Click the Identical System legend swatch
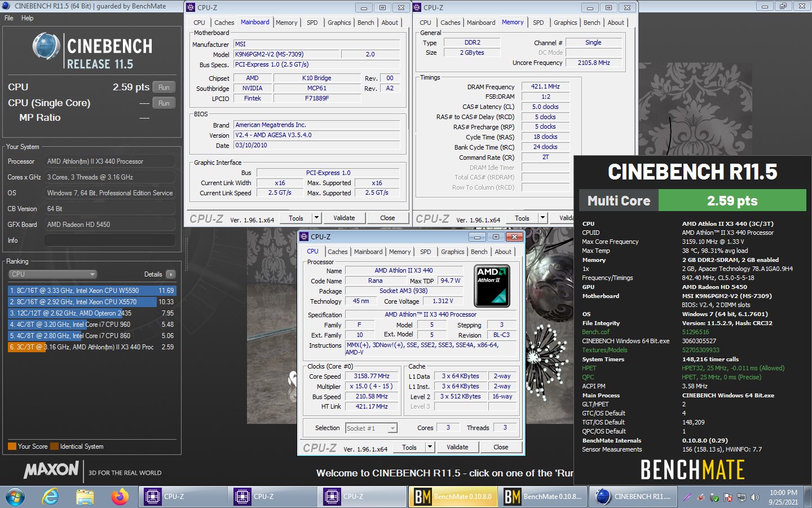The height and width of the screenshot is (508, 812). pyautogui.click(x=54, y=446)
